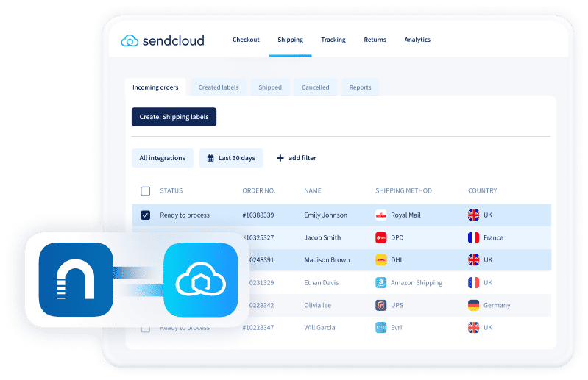
Task: Click the Sendcloud cloud logo icon
Action: [130, 40]
